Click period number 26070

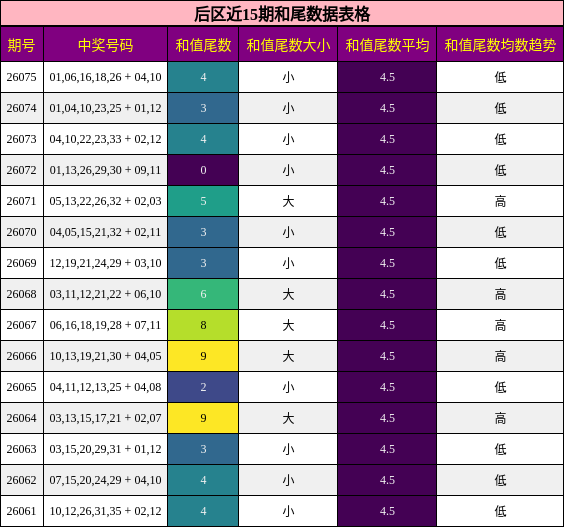point(22,232)
